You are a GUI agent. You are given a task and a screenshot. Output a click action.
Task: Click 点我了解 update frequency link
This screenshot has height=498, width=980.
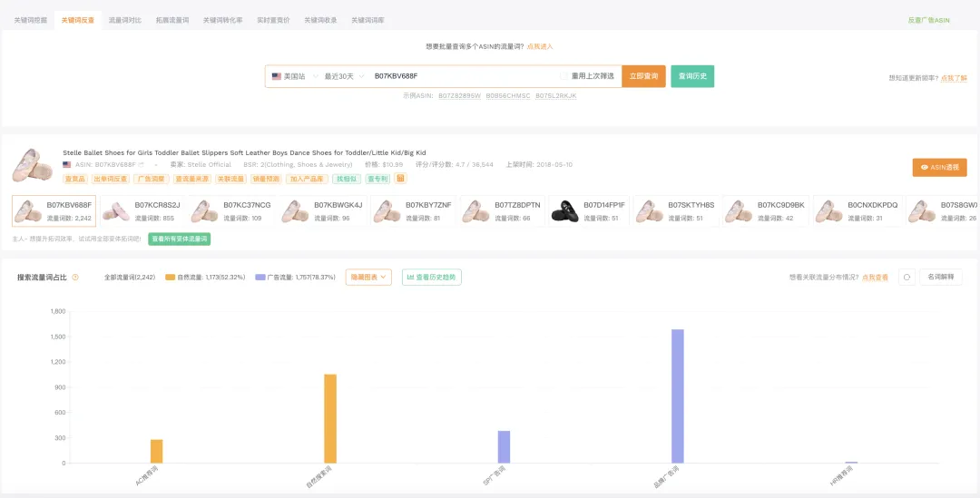954,78
